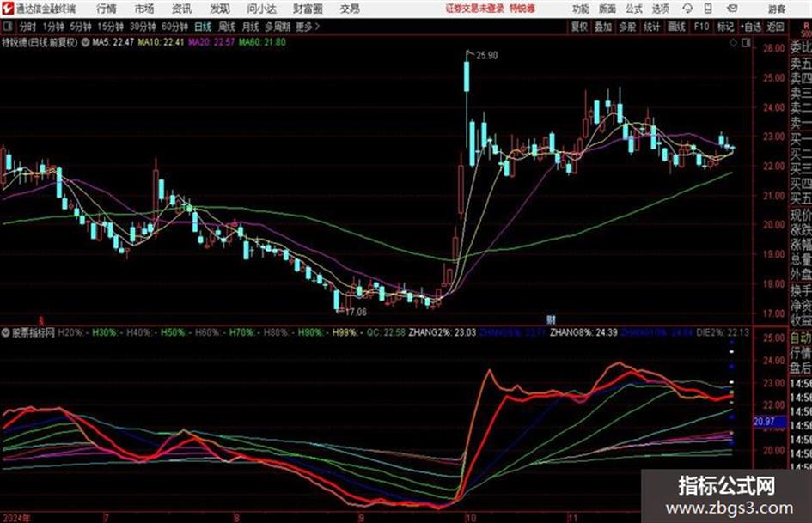This screenshot has width=812, height=523.
Task: Click the 2024年 label on the time axis
Action: 16,518
